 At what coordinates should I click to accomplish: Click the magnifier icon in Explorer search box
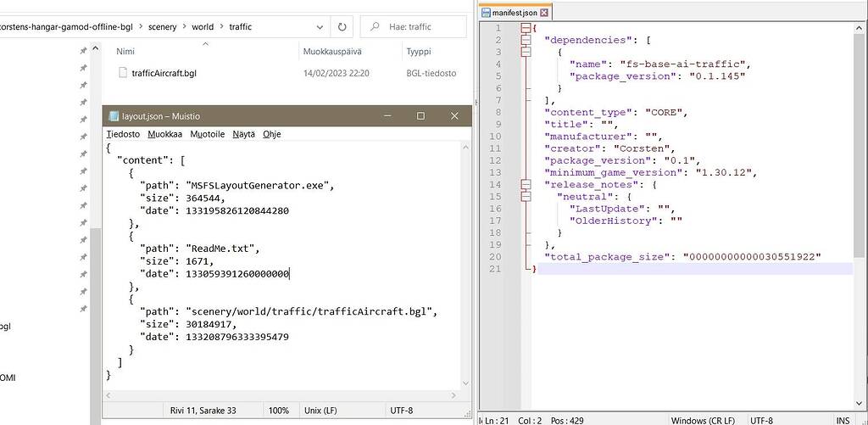coord(375,27)
